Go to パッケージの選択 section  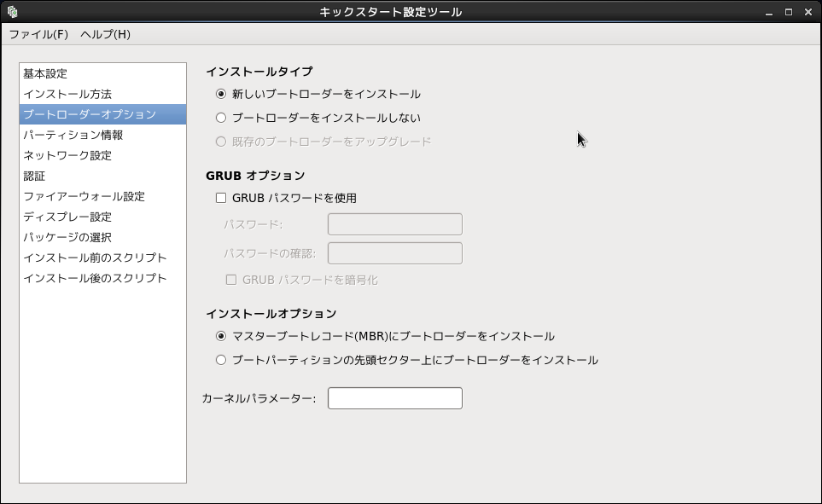tap(67, 237)
